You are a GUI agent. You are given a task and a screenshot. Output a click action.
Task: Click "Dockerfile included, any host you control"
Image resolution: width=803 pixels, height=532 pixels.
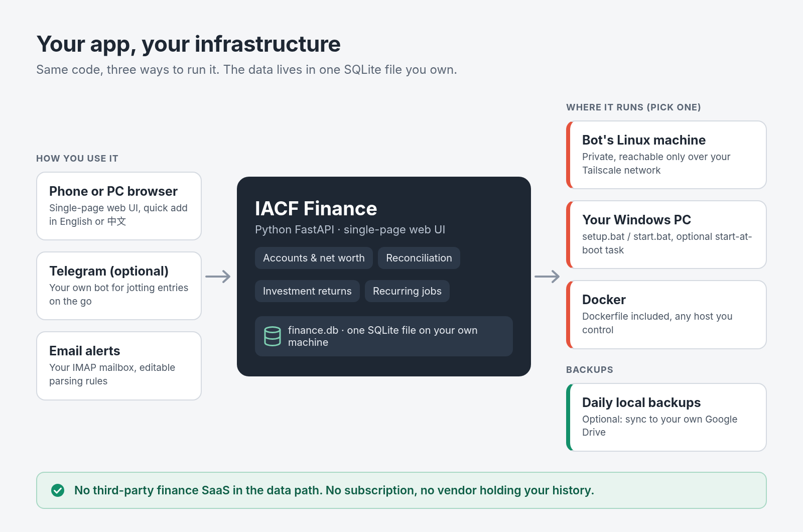click(657, 323)
